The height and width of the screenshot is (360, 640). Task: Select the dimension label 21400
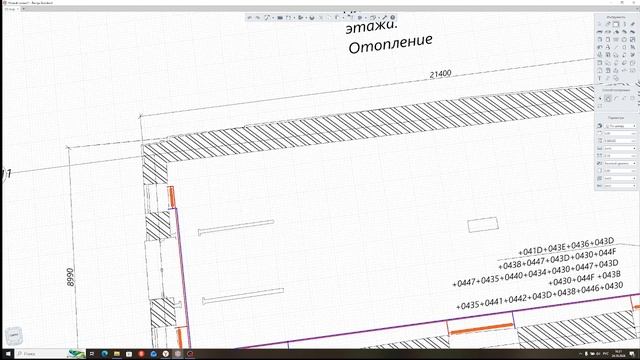point(440,74)
